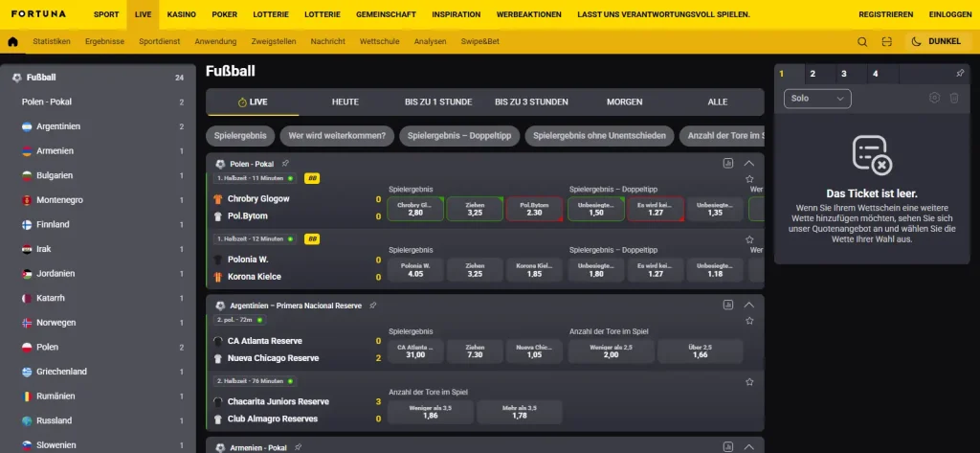
Task: Bet on Pol.Bytom at odds 2.30
Action: [534, 209]
